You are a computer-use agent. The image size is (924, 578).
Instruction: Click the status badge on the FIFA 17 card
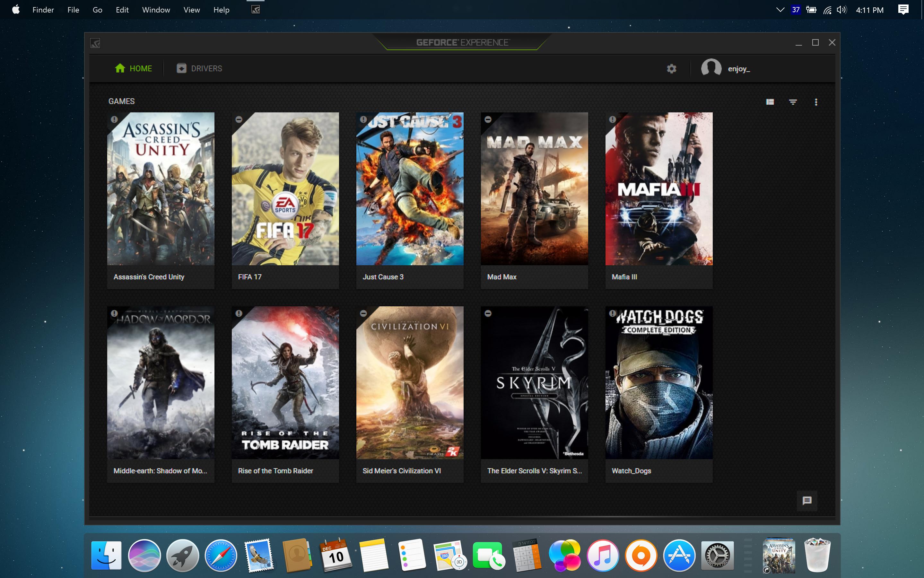(x=239, y=119)
